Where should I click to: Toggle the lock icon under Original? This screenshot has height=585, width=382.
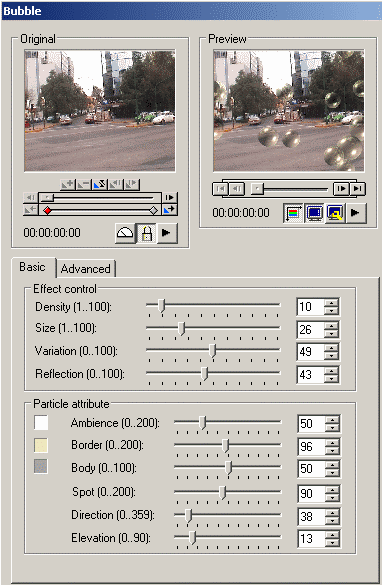pyautogui.click(x=147, y=233)
